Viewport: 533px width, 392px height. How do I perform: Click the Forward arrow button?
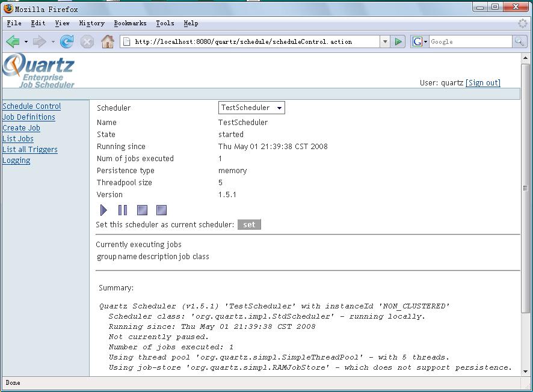[x=40, y=41]
